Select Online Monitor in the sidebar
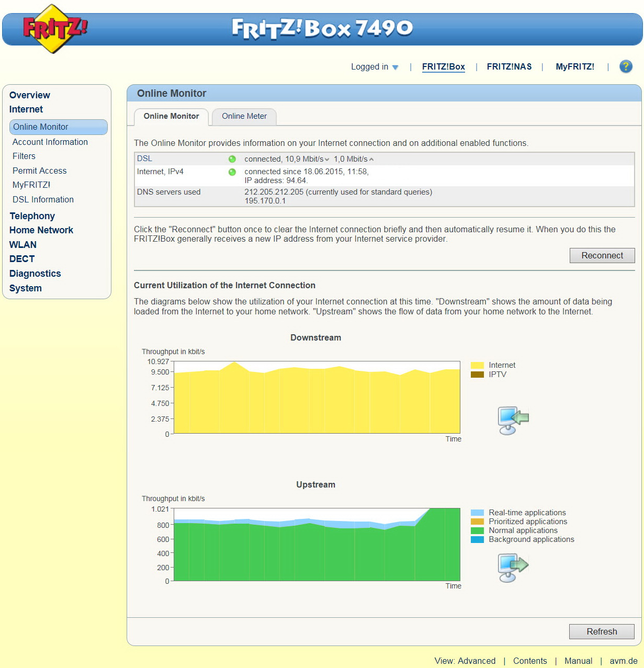 (x=59, y=127)
